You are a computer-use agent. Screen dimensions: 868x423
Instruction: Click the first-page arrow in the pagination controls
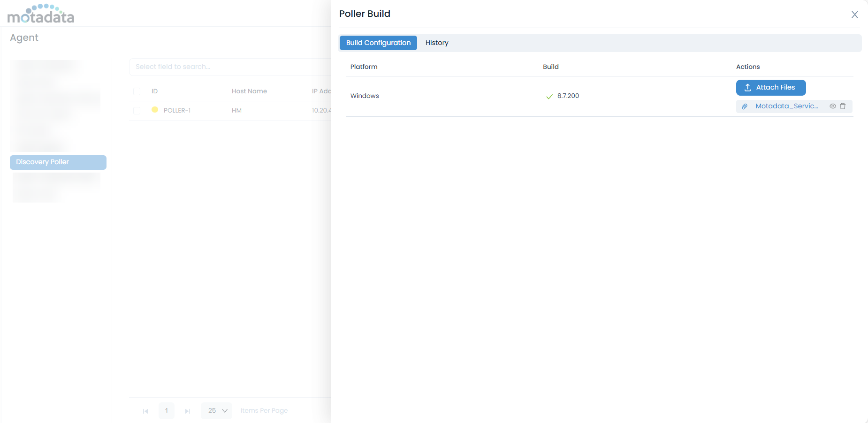point(145,411)
